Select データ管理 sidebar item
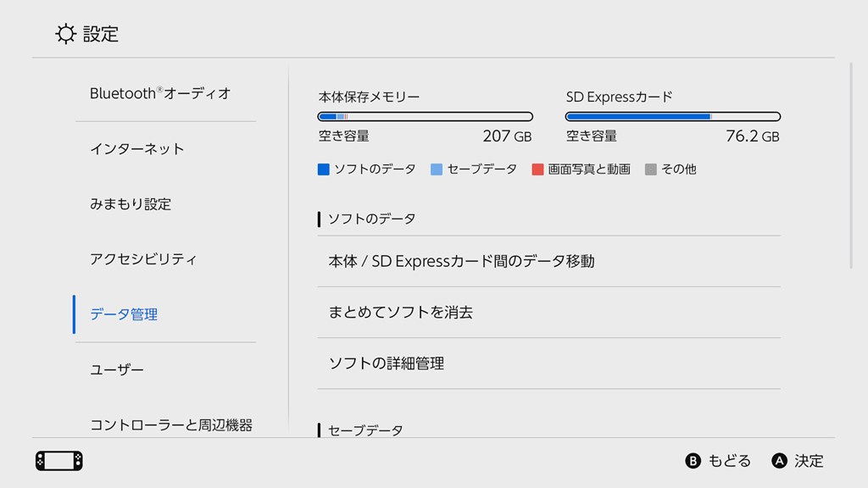This screenshot has width=868, height=488. click(x=125, y=314)
